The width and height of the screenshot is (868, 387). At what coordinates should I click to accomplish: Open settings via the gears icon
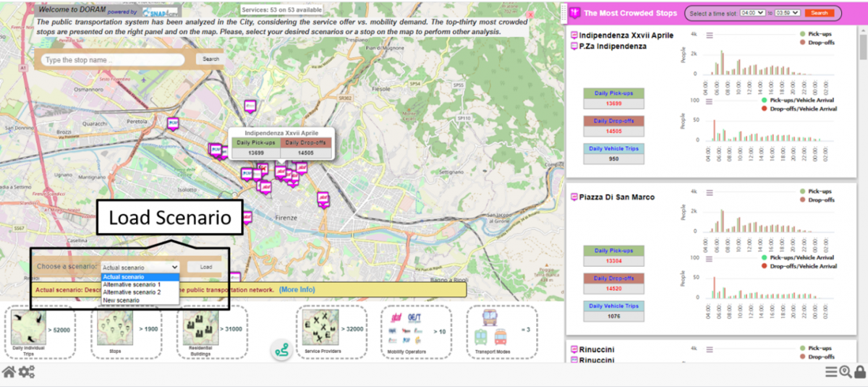pos(27,373)
